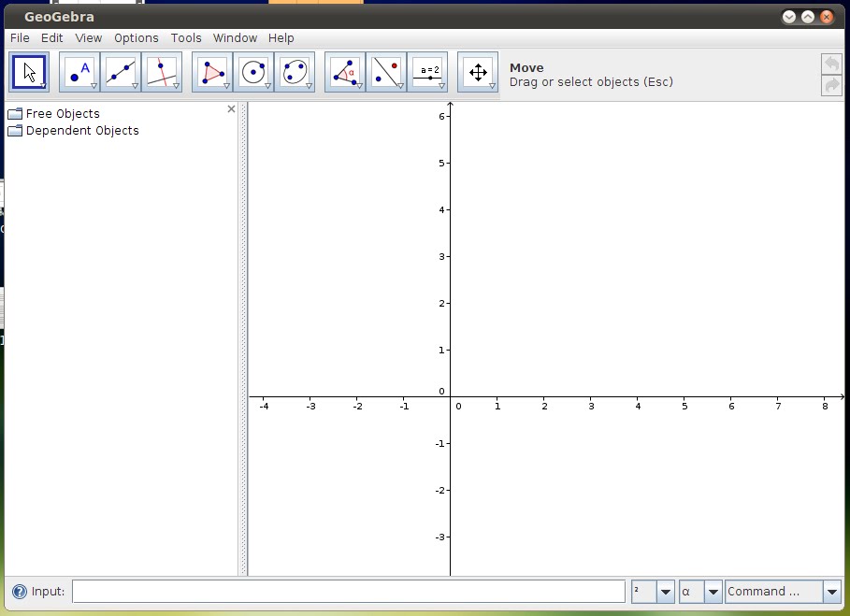This screenshot has height=616, width=850.
Task: Select the Move arrow tool
Action: pyautogui.click(x=29, y=72)
